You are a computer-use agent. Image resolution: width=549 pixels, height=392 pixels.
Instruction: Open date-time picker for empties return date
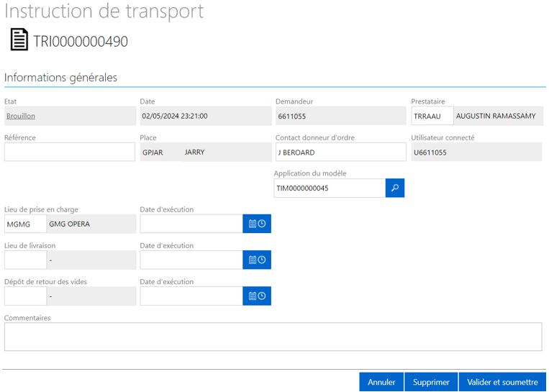pos(257,296)
